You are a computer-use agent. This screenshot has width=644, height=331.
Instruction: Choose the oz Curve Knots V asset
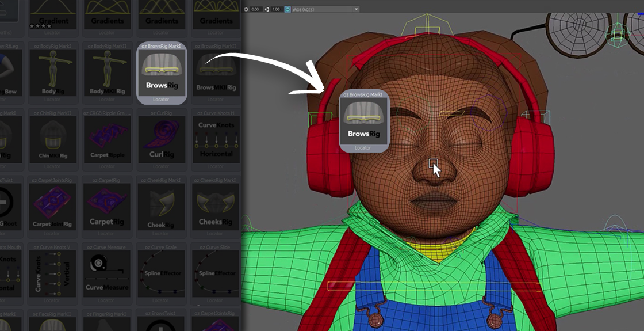tap(53, 274)
